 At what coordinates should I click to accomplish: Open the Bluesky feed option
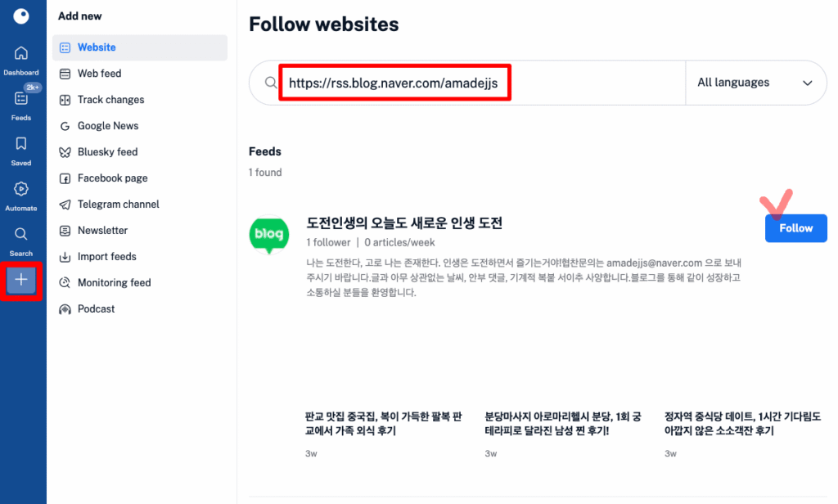(x=107, y=152)
